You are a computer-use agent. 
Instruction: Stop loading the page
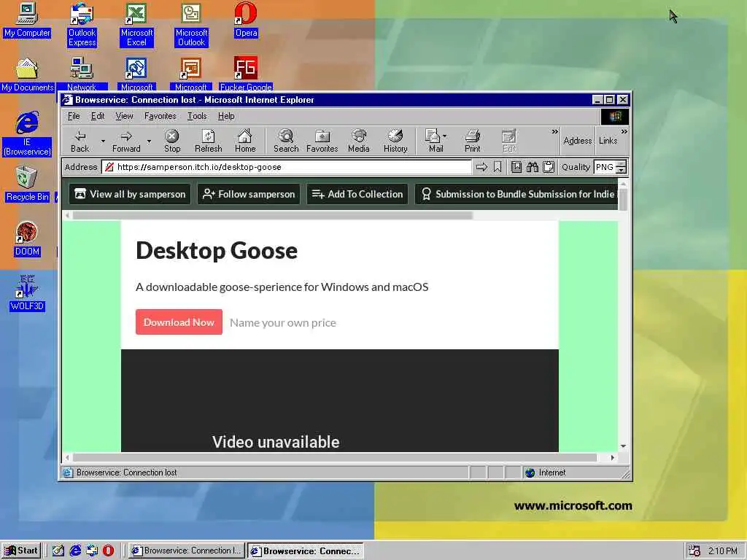(172, 141)
